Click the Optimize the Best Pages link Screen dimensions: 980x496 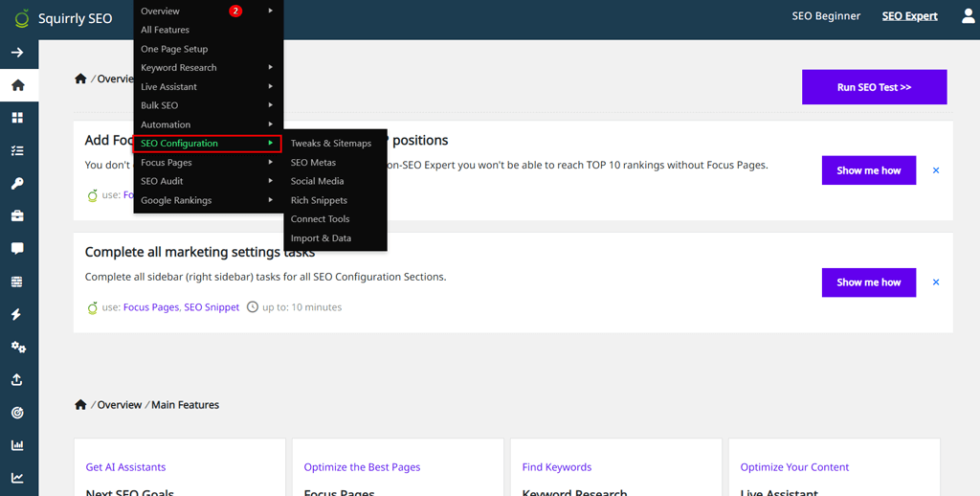tap(362, 467)
